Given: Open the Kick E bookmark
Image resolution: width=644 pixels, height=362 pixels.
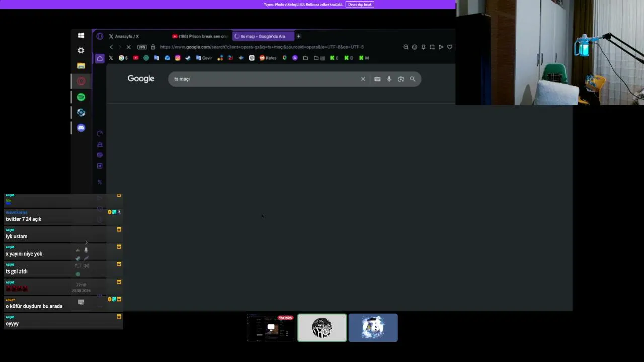Looking at the screenshot, I should 334,58.
